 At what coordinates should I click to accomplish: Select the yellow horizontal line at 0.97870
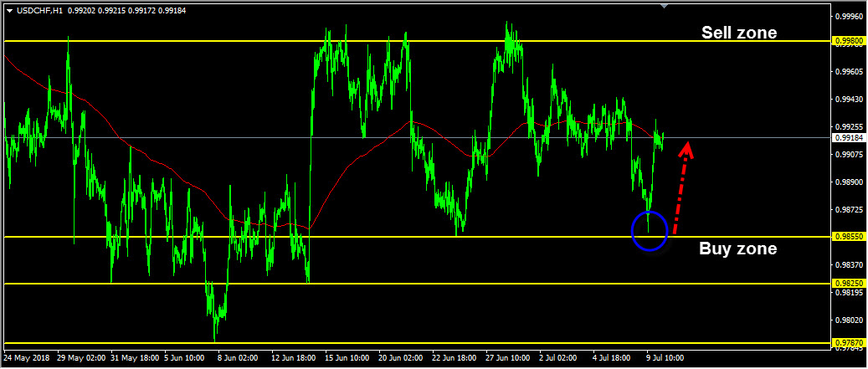[x=416, y=343]
